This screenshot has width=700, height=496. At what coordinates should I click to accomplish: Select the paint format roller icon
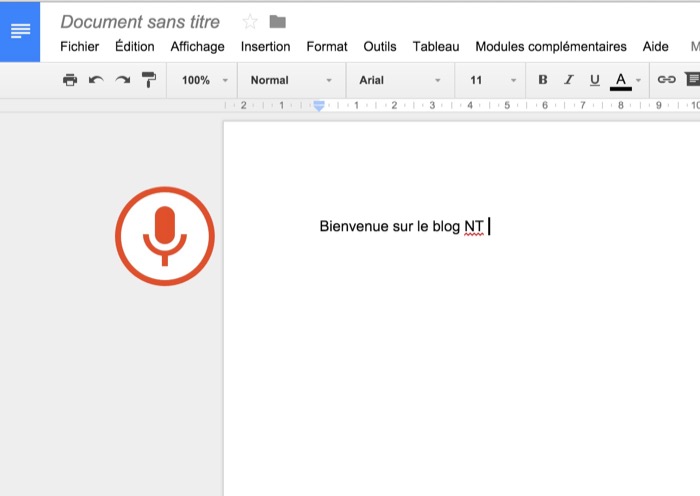coord(149,80)
